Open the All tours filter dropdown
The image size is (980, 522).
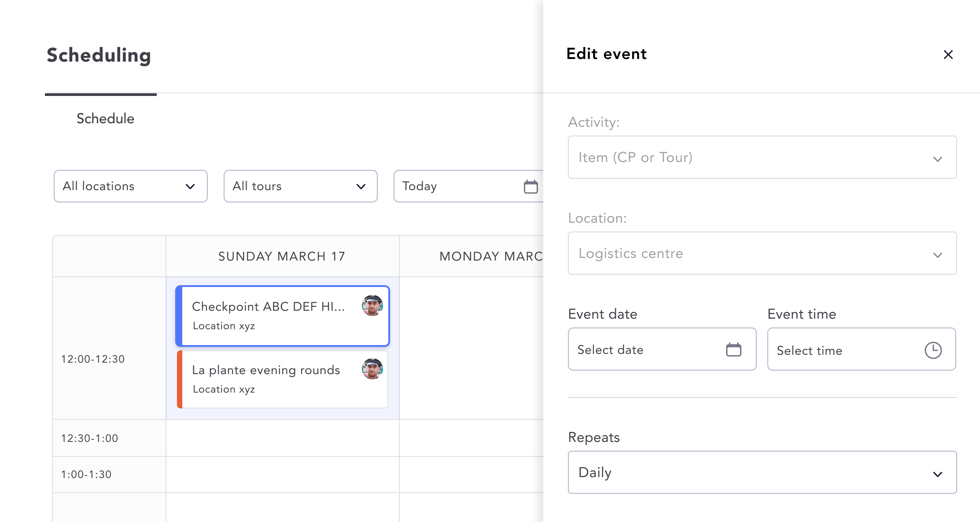[300, 186]
